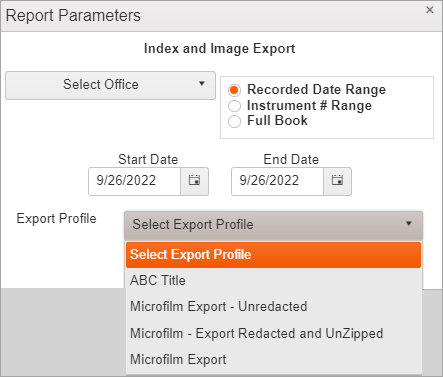Select Recorded Date Range radio option

[234, 90]
